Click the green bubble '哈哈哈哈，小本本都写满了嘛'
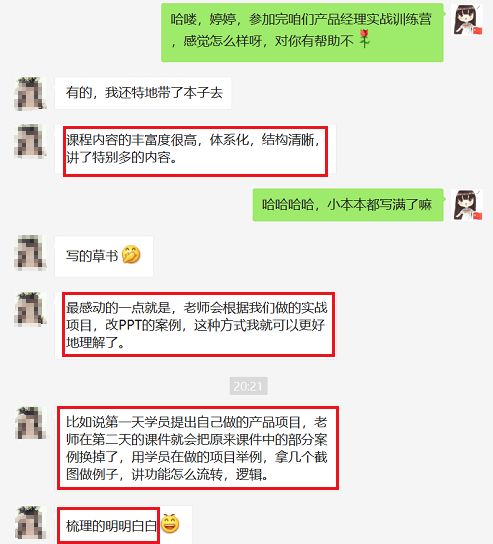493x544 pixels. [x=348, y=205]
